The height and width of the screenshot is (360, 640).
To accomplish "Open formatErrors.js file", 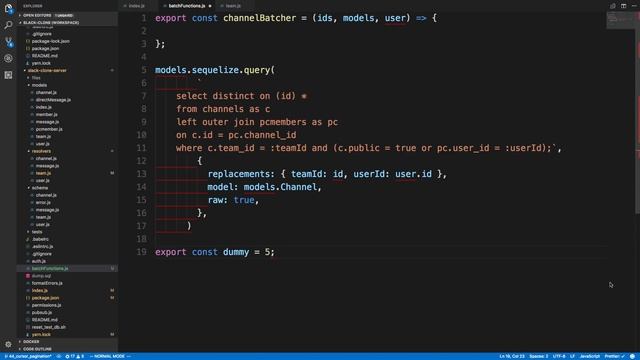I will click(x=47, y=283).
